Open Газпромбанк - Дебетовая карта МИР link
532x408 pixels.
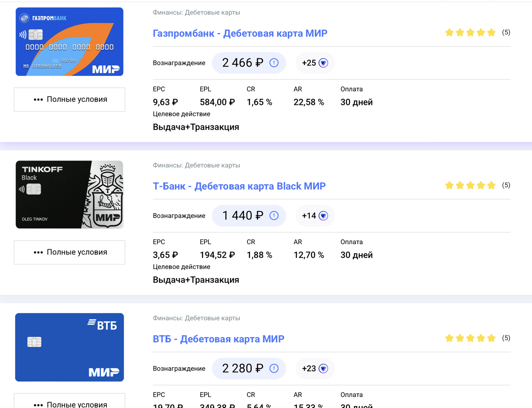click(240, 33)
